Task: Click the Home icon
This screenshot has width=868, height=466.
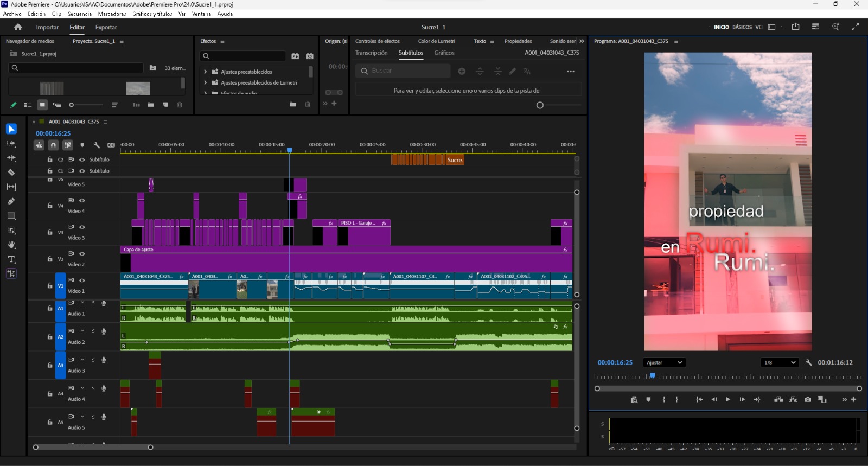Action: 18,27
